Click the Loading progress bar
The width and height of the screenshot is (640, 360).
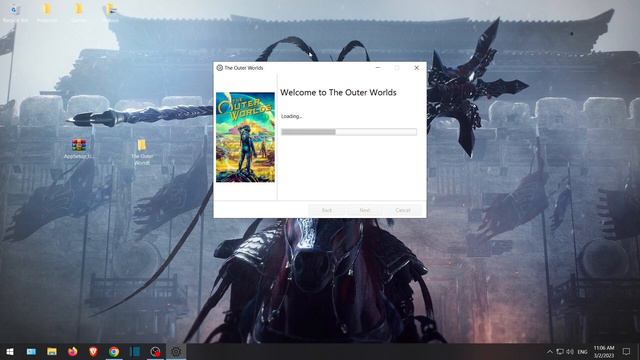(x=349, y=131)
